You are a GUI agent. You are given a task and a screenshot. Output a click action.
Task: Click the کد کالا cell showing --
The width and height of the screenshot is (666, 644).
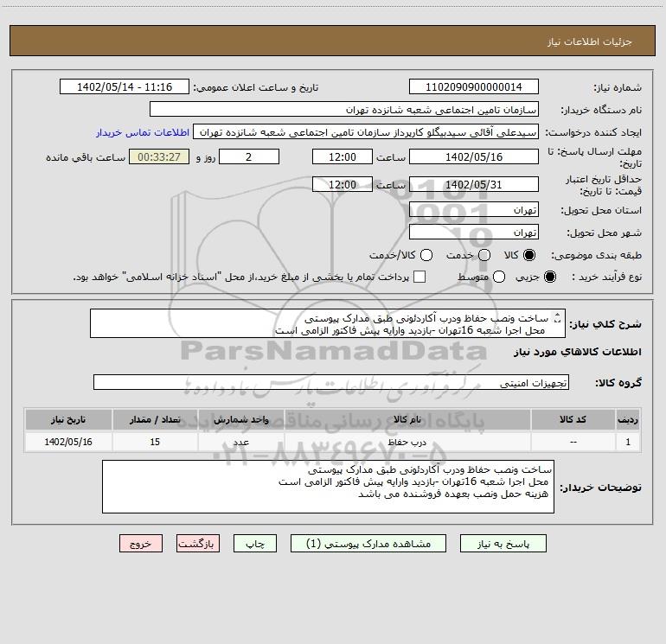pos(573,442)
